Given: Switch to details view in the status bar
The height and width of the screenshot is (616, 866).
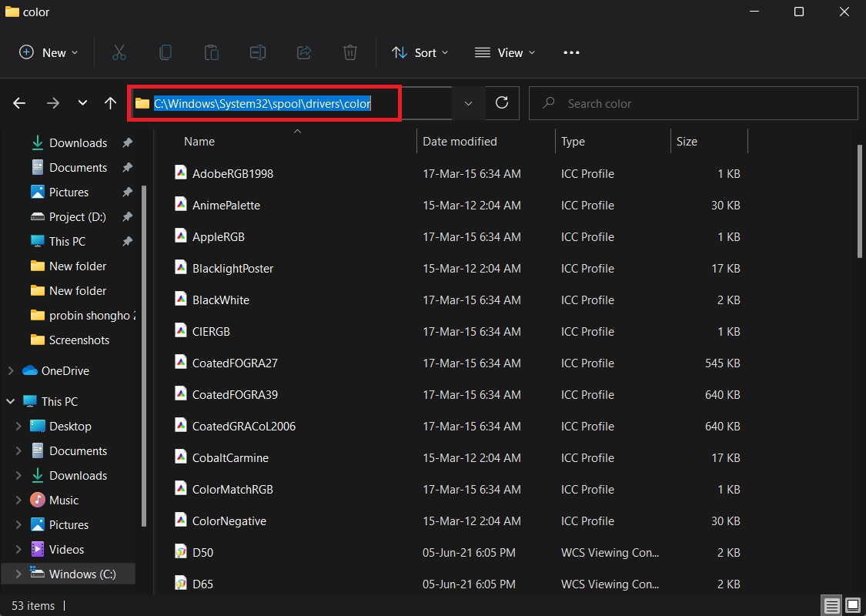Looking at the screenshot, I should pyautogui.click(x=831, y=606).
